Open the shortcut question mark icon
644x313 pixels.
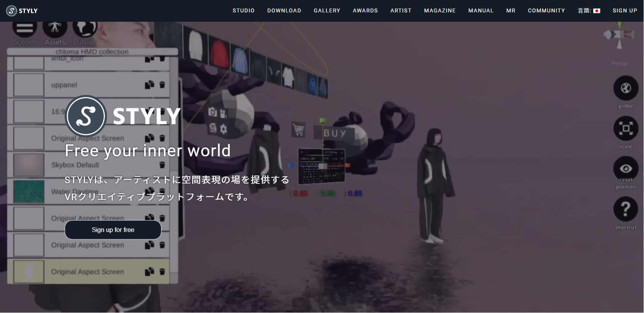(x=626, y=209)
